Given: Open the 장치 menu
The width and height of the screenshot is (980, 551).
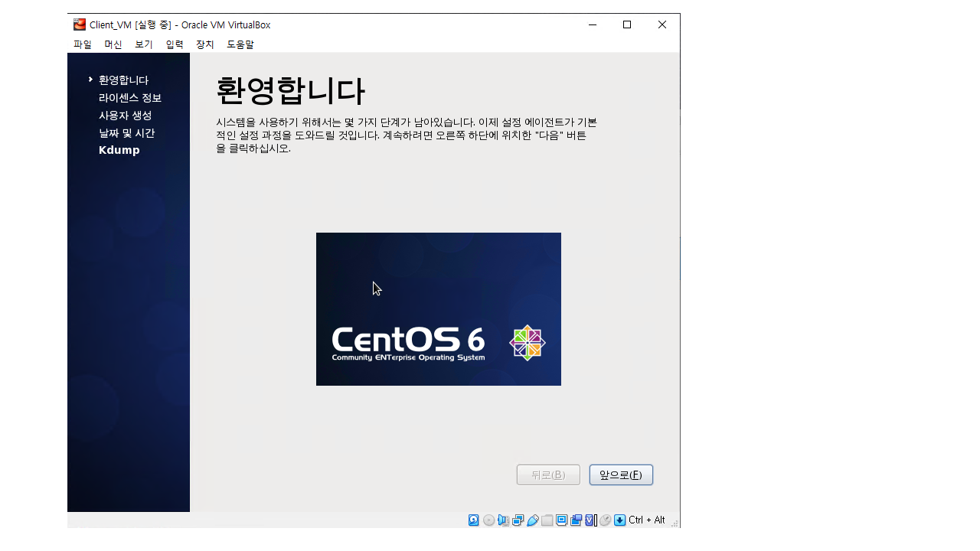Looking at the screenshot, I should coord(205,44).
